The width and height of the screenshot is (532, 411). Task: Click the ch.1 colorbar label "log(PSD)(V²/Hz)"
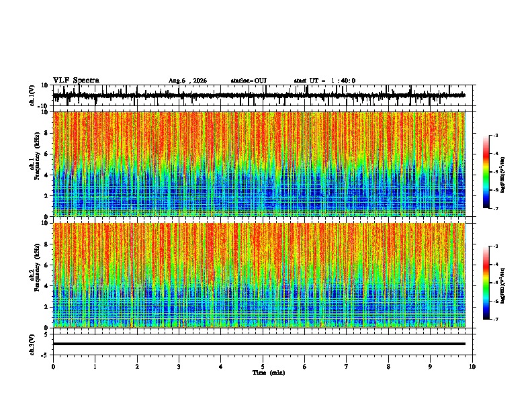point(502,175)
